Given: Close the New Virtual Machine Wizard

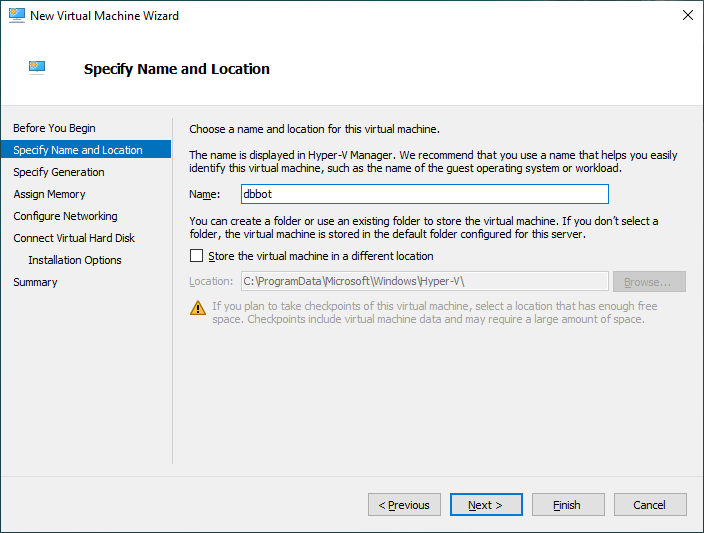Looking at the screenshot, I should tap(687, 15).
